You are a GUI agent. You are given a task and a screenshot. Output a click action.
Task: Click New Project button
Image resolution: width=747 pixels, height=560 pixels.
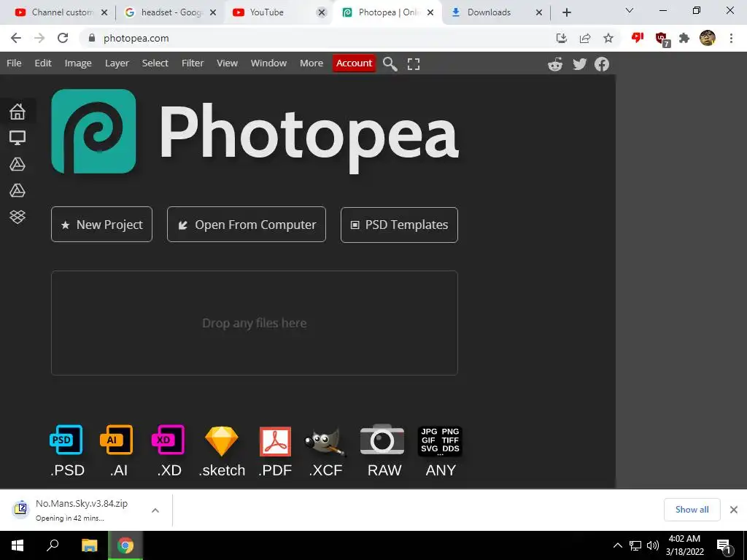click(101, 225)
